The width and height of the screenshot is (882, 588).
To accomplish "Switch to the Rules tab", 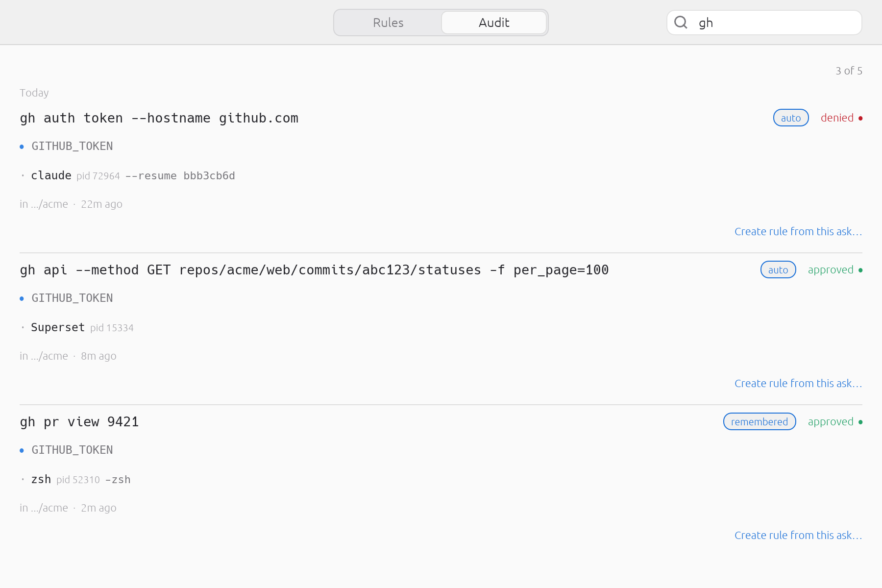I will [x=388, y=23].
